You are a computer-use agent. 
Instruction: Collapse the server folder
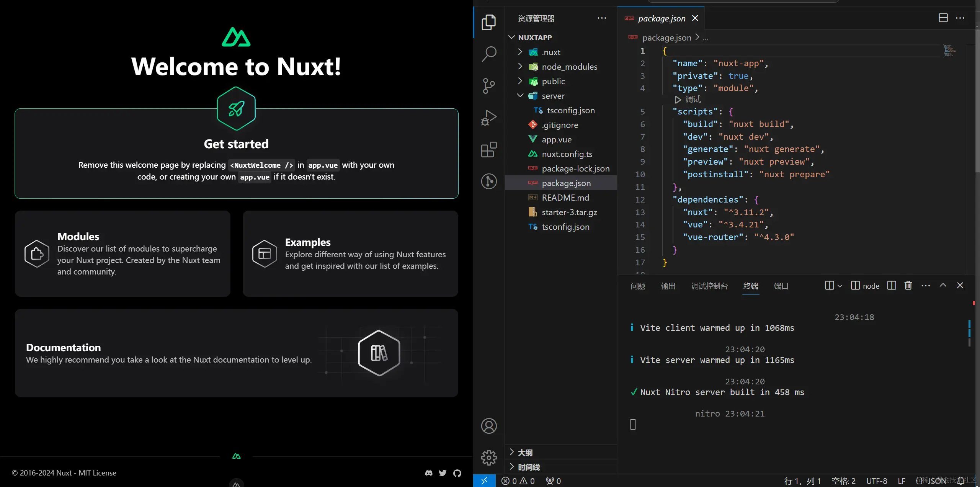coord(561,96)
